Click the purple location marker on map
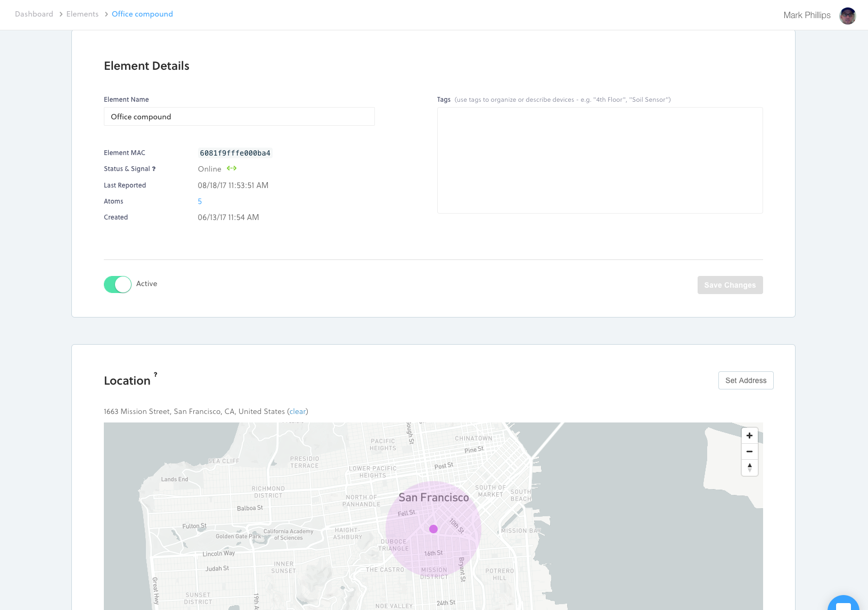This screenshot has height=610, width=868. pos(433,529)
